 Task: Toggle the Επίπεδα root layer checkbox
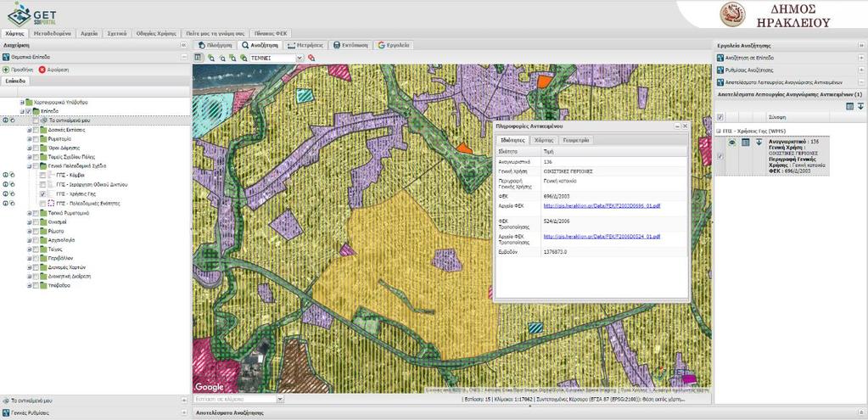[x=29, y=111]
